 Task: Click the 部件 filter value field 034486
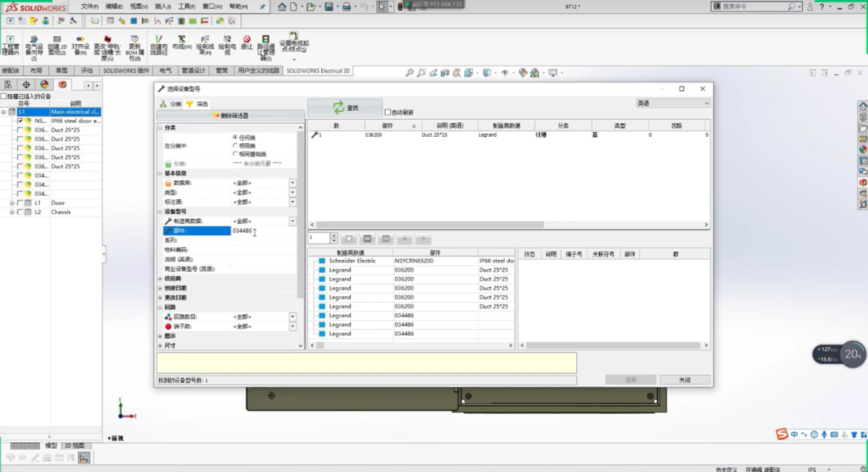pos(263,231)
